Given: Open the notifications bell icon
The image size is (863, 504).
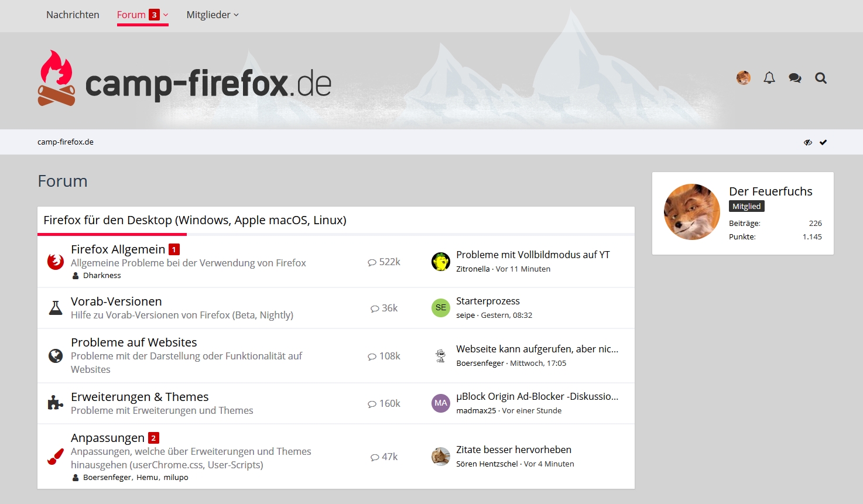Looking at the screenshot, I should (x=769, y=78).
